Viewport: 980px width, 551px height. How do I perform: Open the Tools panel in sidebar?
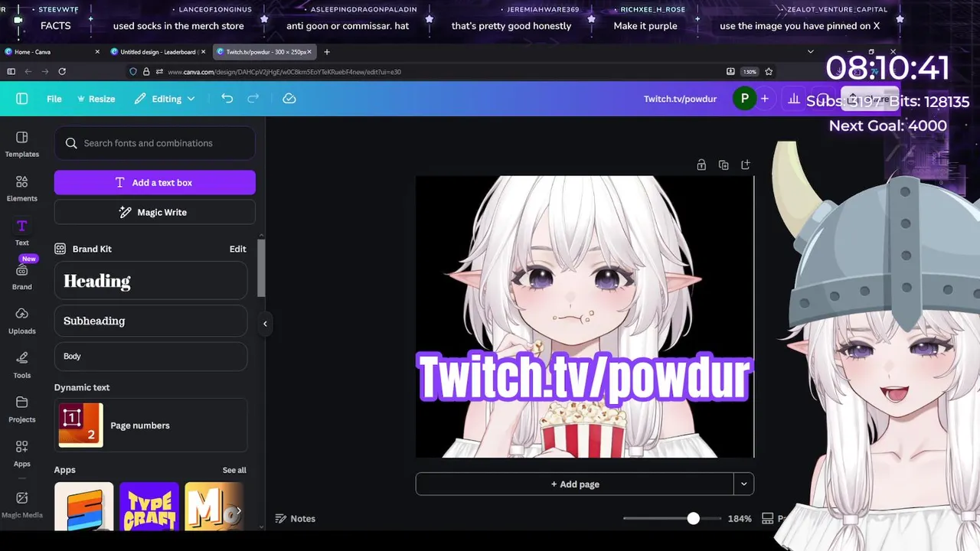point(21,365)
